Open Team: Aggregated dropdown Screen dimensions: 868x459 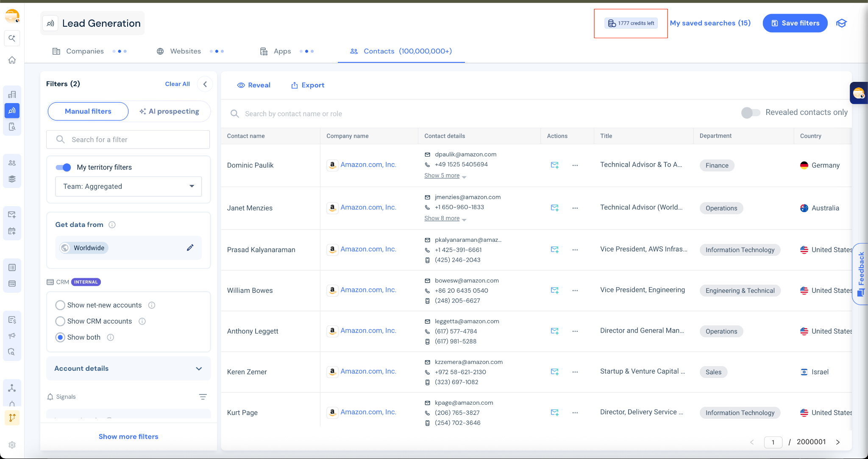coord(128,186)
